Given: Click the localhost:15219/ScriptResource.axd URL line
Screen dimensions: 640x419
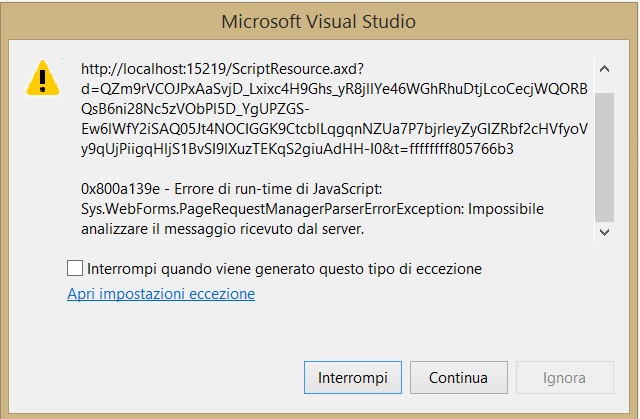Looking at the screenshot, I should pos(222,69).
